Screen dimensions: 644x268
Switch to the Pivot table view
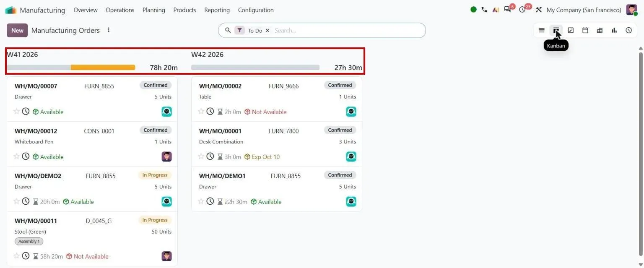coord(600,30)
